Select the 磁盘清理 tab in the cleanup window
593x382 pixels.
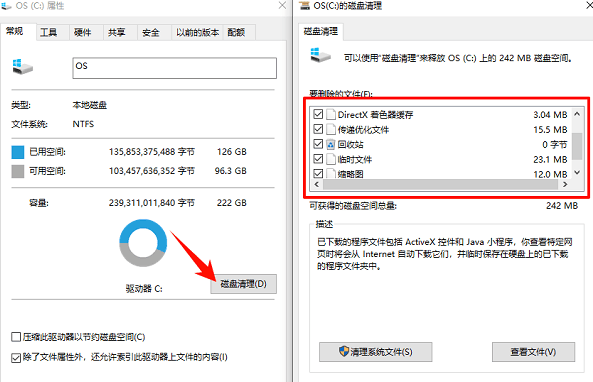coord(321,31)
